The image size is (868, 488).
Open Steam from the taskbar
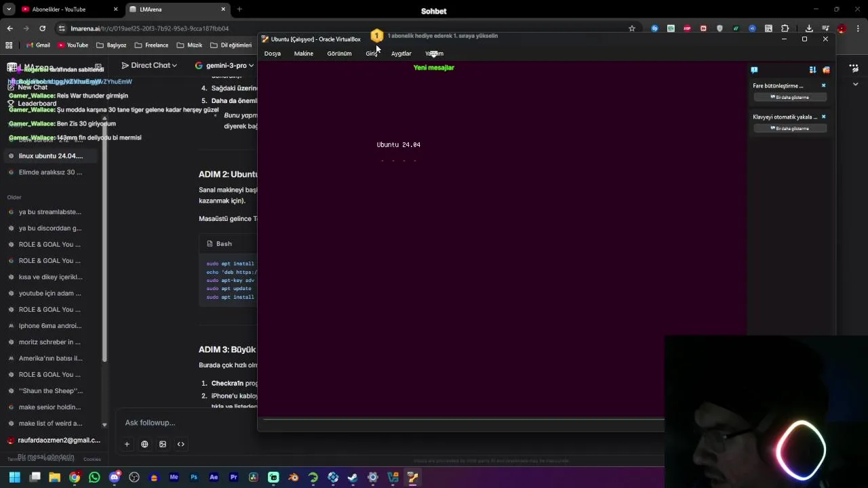click(x=353, y=477)
